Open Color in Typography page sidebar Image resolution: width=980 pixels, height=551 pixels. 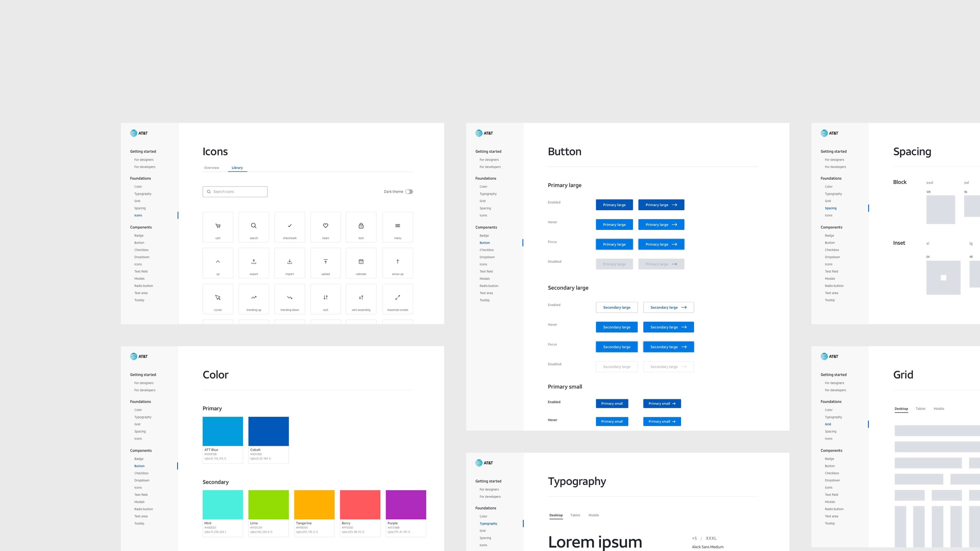483,516
